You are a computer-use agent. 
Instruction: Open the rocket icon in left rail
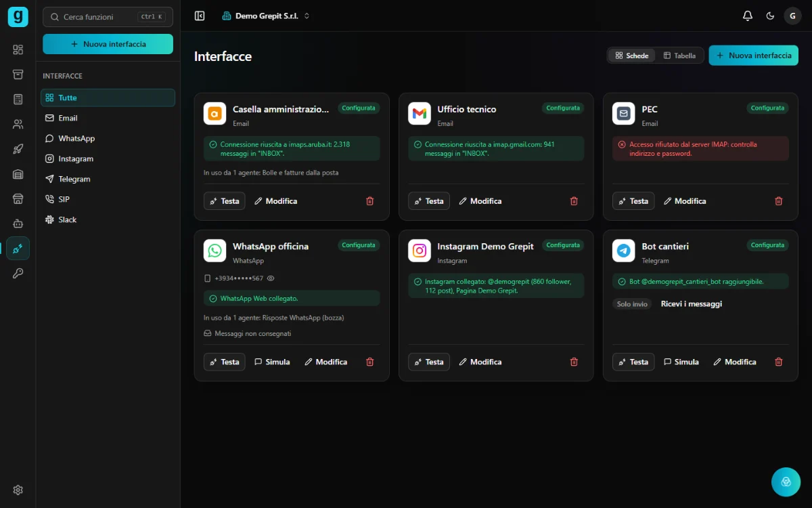(x=18, y=149)
